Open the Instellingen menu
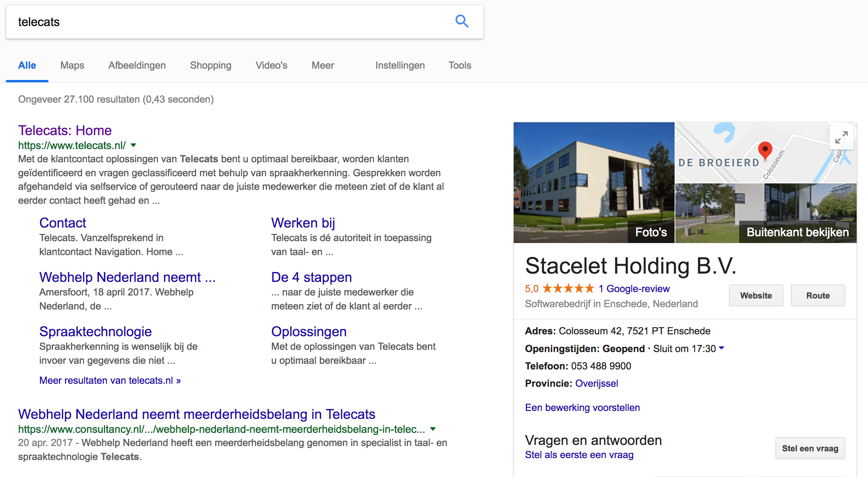Screen dimensions: 868x477 coord(400,65)
